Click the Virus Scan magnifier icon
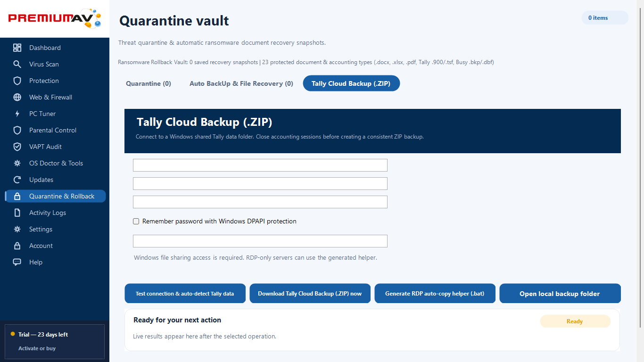644x362 pixels. [17, 64]
